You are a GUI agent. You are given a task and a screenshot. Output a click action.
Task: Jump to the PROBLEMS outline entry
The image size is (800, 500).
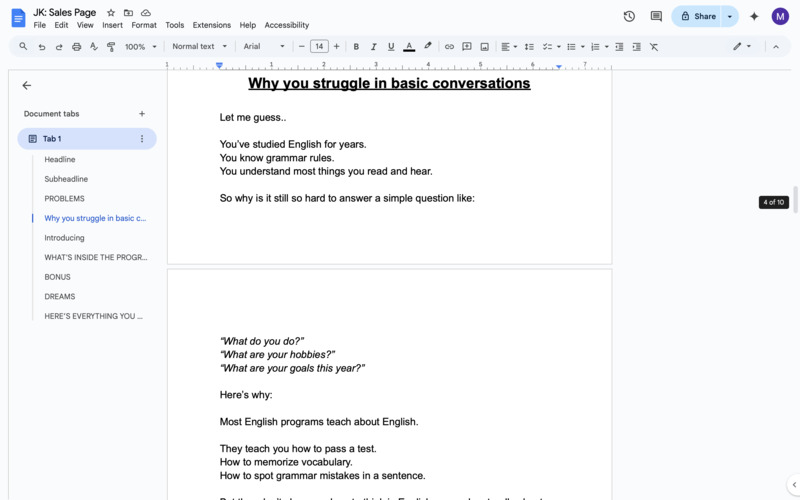(x=64, y=198)
